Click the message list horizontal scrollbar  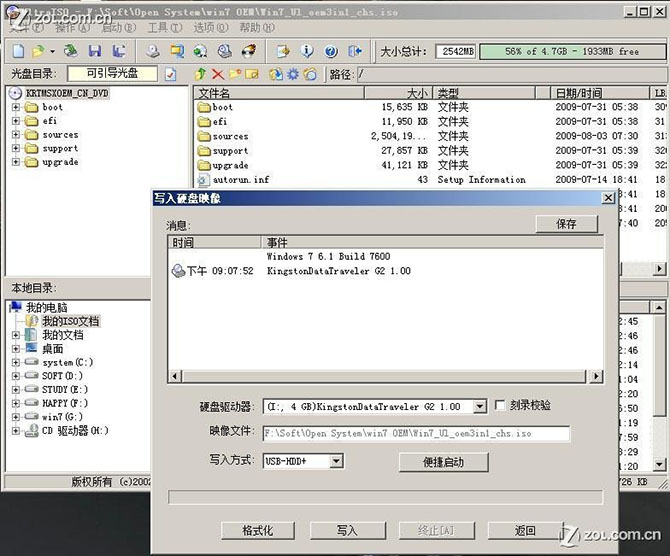(x=385, y=376)
